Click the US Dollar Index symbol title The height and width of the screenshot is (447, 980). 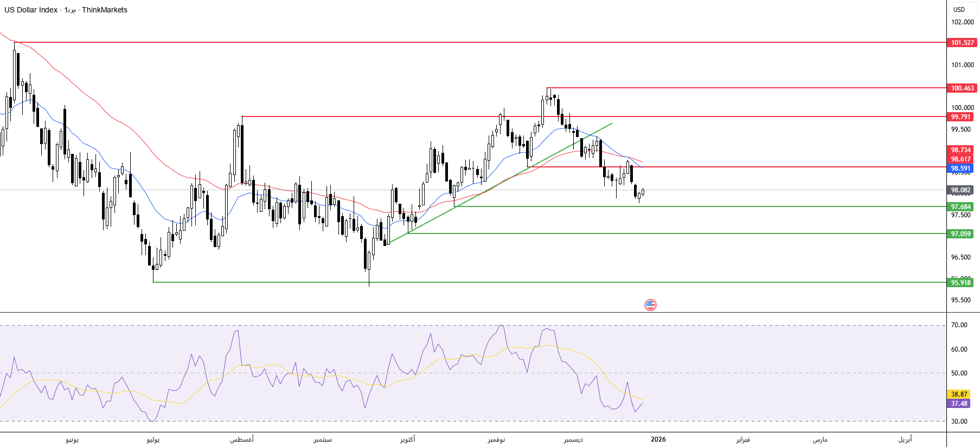pos(31,10)
